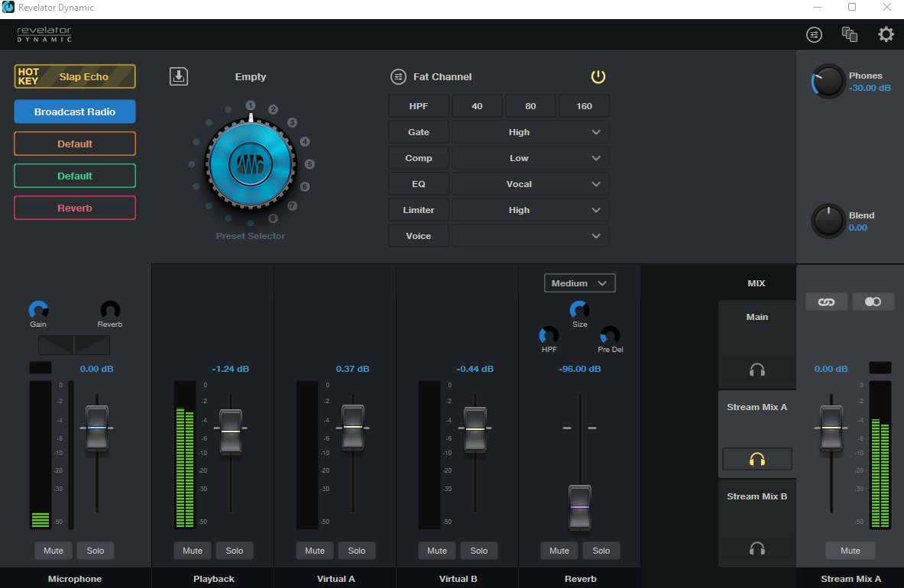Open application settings via gear icon

click(885, 34)
